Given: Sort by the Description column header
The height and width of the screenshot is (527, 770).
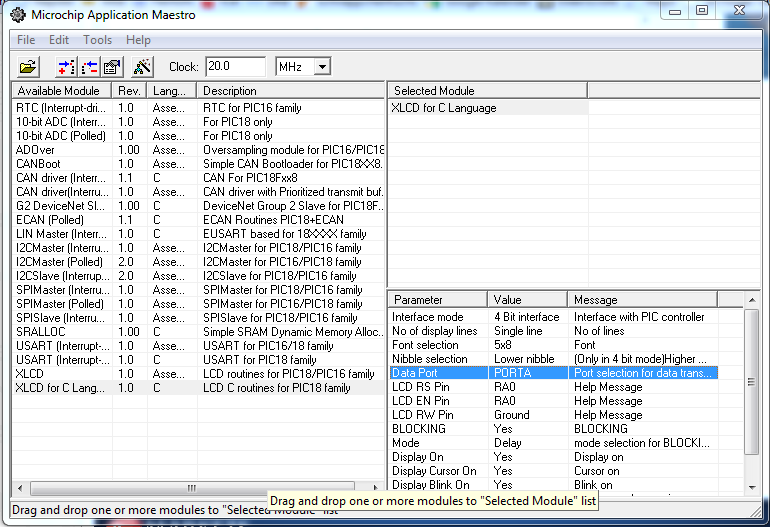Looking at the screenshot, I should [290, 91].
